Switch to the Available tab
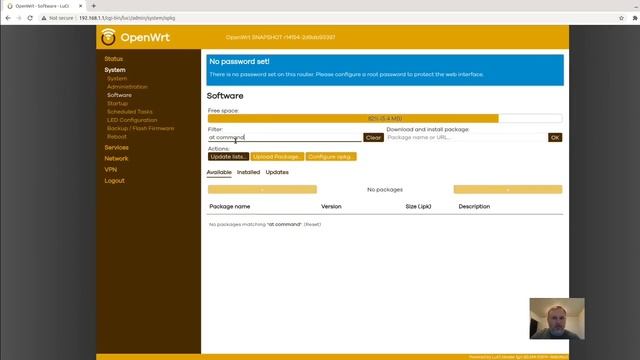 [x=219, y=172]
